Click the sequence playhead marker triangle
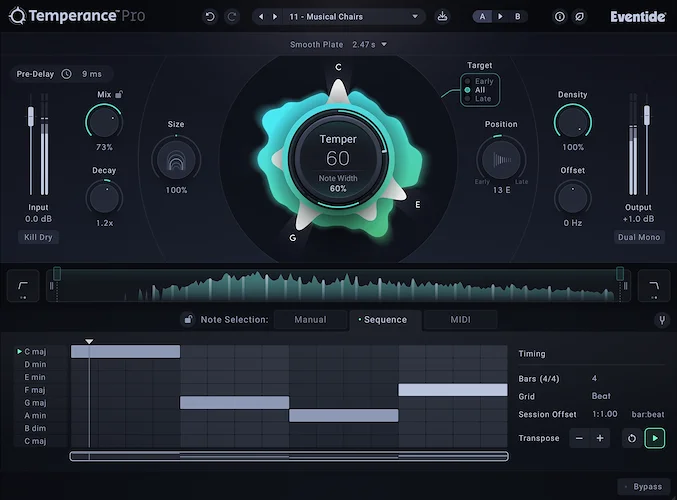 pyautogui.click(x=89, y=341)
